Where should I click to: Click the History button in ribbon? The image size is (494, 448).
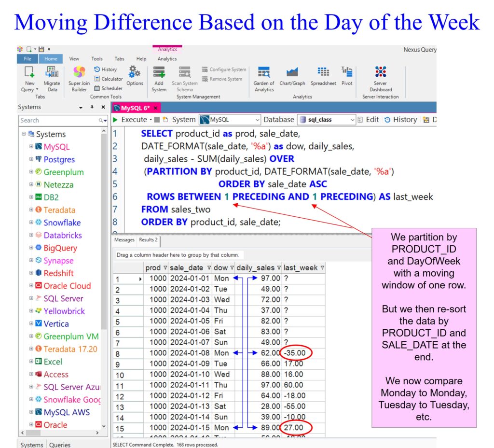coord(105,70)
